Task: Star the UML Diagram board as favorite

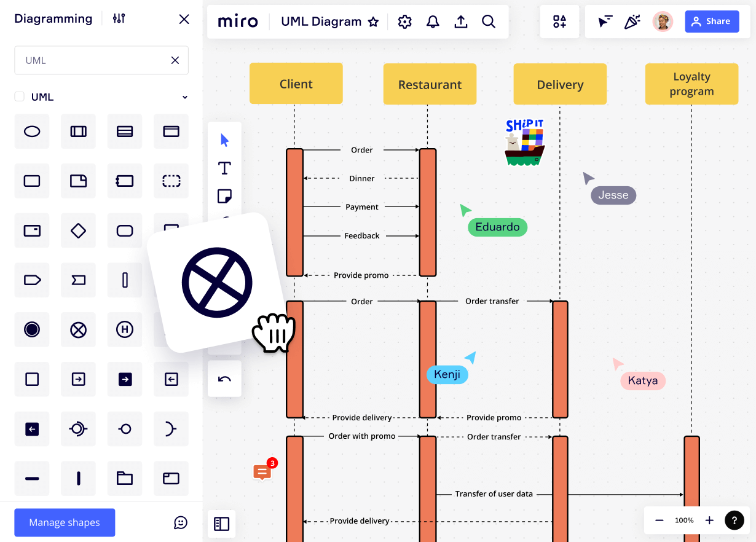Action: coord(374,21)
